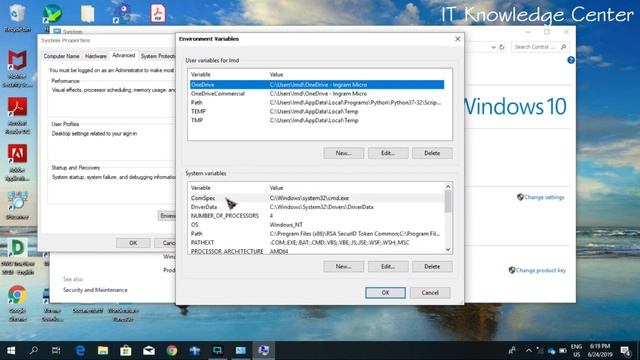Open the yellow folder icon on desktop
The image size is (640, 360).
point(87,13)
